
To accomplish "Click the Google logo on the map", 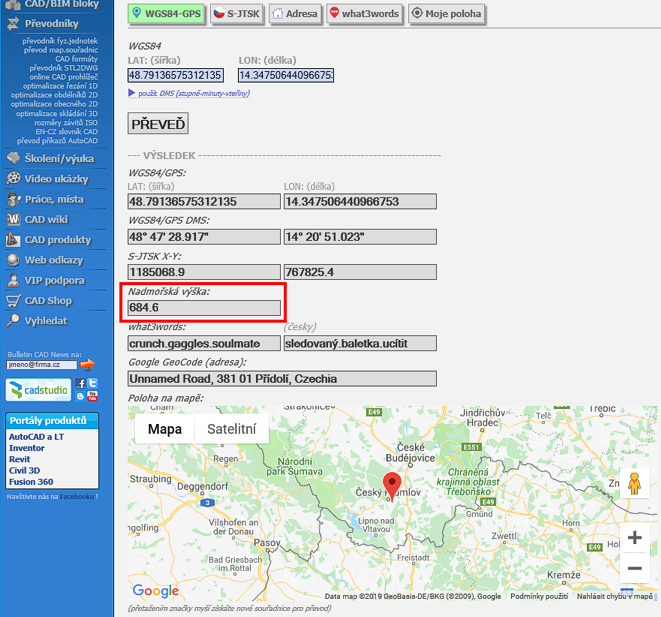I will [156, 590].
